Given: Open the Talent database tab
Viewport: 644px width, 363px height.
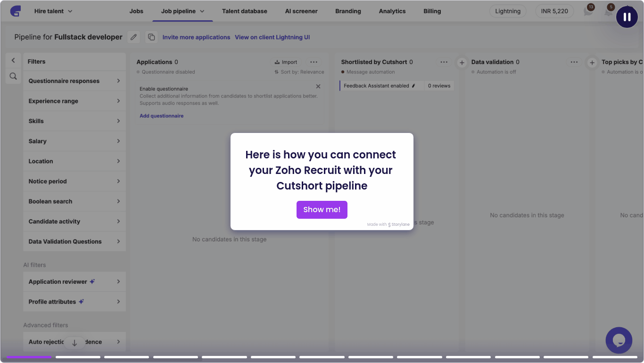Looking at the screenshot, I should 245,11.
